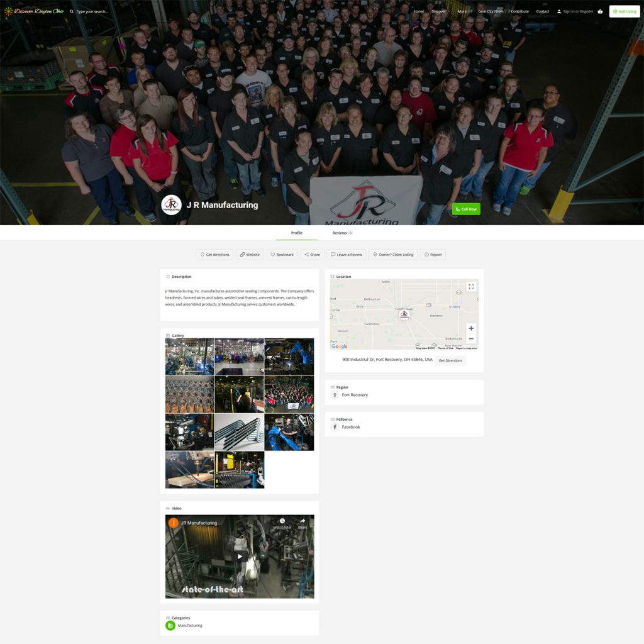Click the round JR Manufacturing logo avatar
The width and height of the screenshot is (644, 644).
click(171, 205)
